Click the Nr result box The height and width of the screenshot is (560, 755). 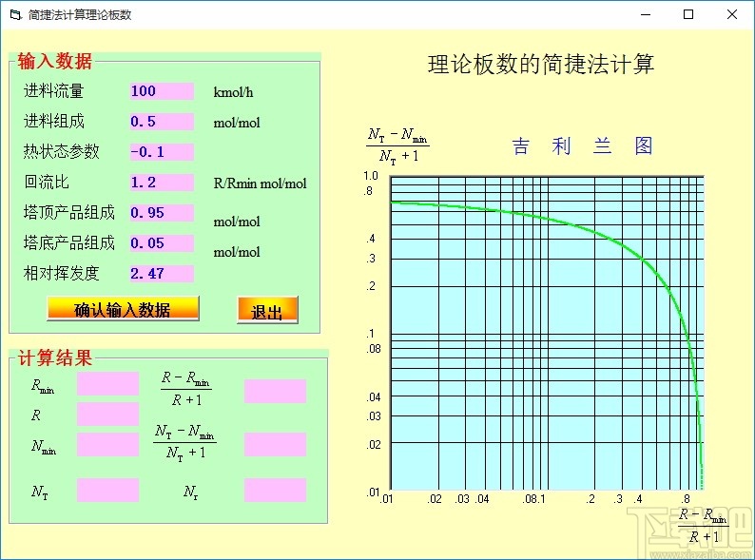[x=275, y=491]
